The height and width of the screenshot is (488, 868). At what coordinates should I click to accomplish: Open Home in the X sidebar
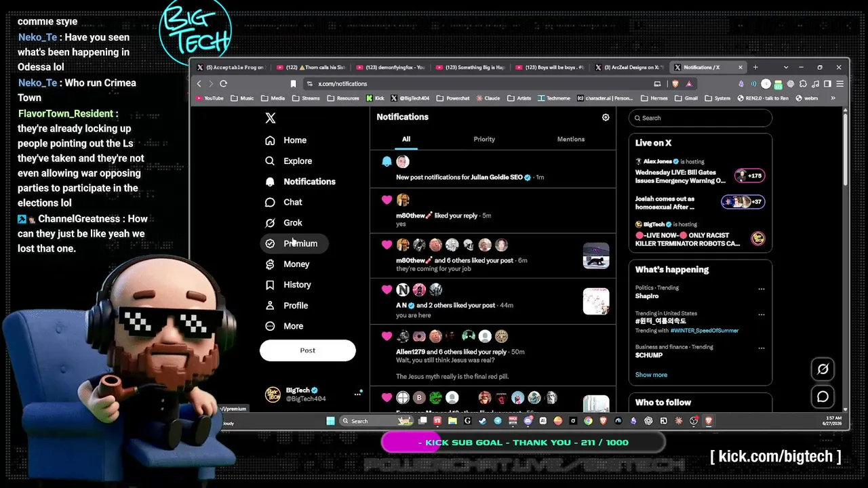coord(285,140)
